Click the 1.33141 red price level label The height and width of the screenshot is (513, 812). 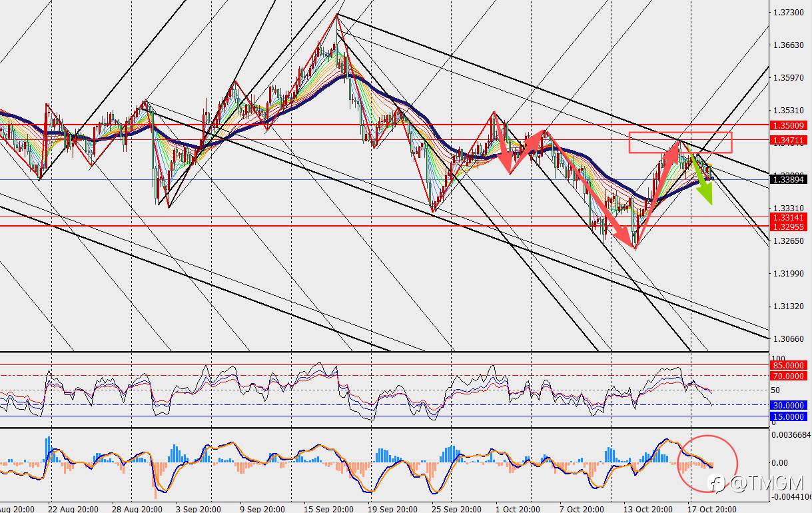789,217
